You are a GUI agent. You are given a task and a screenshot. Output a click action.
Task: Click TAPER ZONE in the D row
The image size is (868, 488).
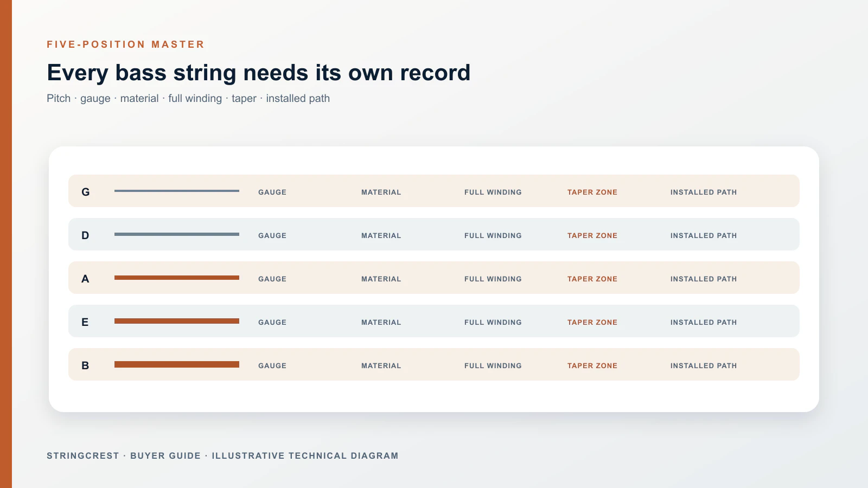592,236
